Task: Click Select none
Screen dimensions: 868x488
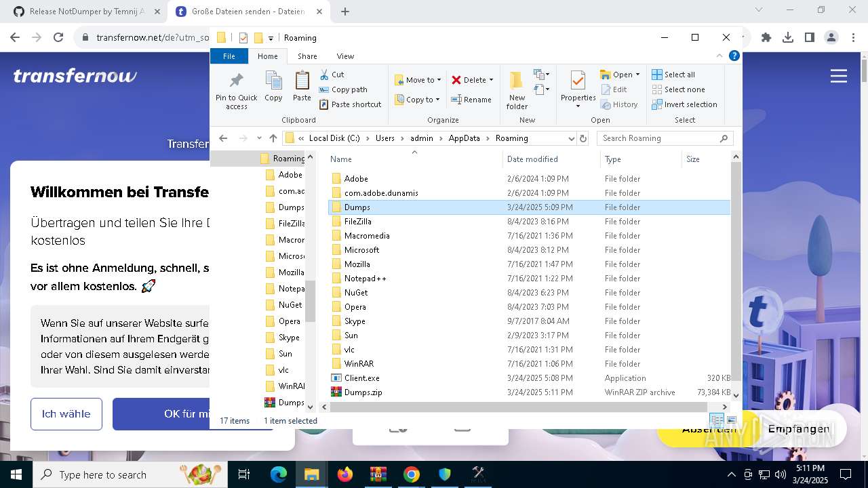Action: 678,89
